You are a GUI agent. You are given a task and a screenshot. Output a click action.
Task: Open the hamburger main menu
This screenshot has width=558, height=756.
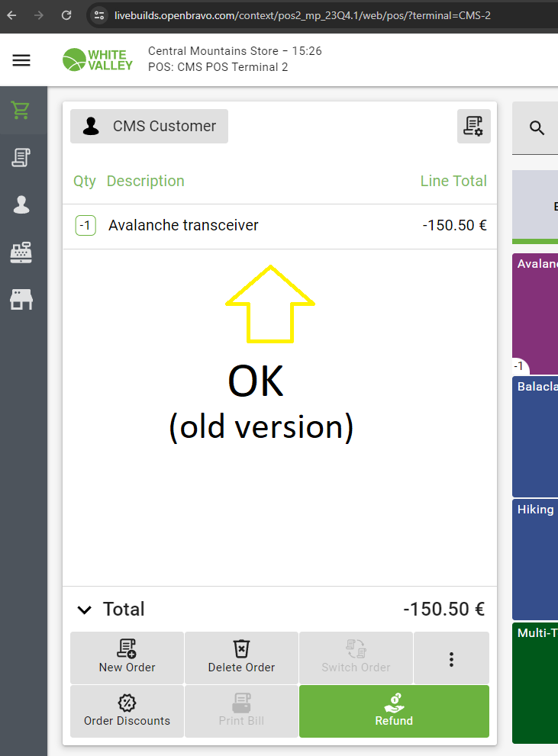pyautogui.click(x=21, y=60)
